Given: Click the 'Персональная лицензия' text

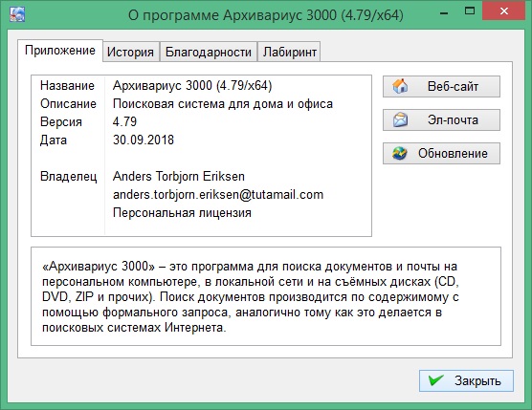Looking at the screenshot, I should click(182, 213).
